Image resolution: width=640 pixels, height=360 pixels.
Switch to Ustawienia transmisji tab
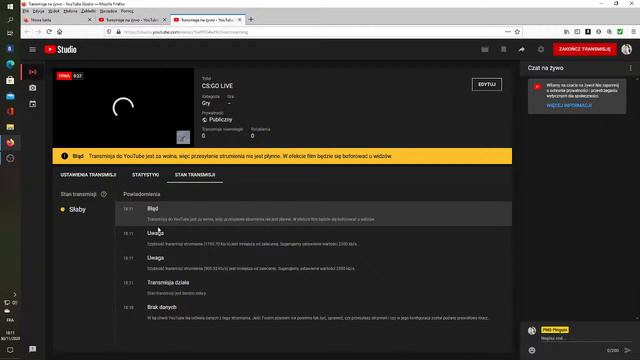[x=88, y=175]
